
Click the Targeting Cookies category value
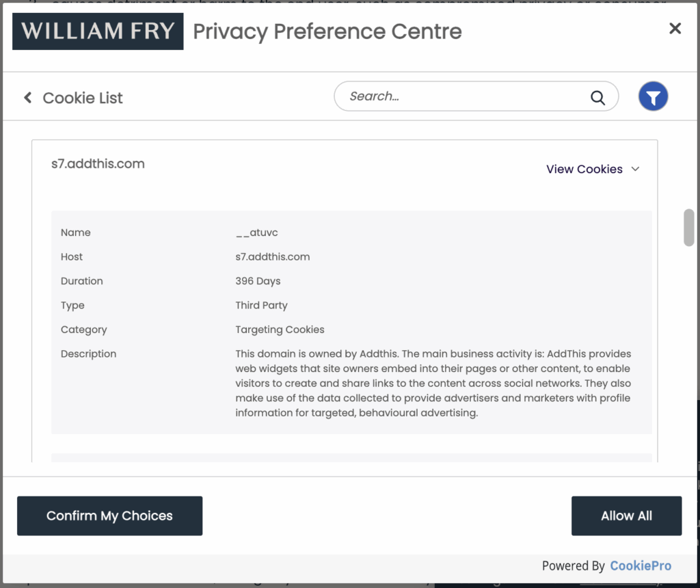(280, 330)
